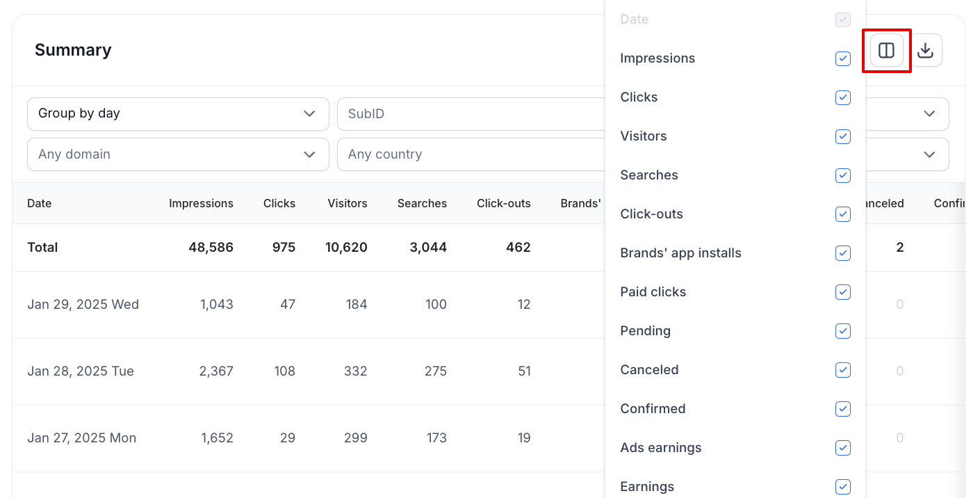The height and width of the screenshot is (498, 980).
Task: Select the Confirmed menu entry
Action: coord(653,409)
